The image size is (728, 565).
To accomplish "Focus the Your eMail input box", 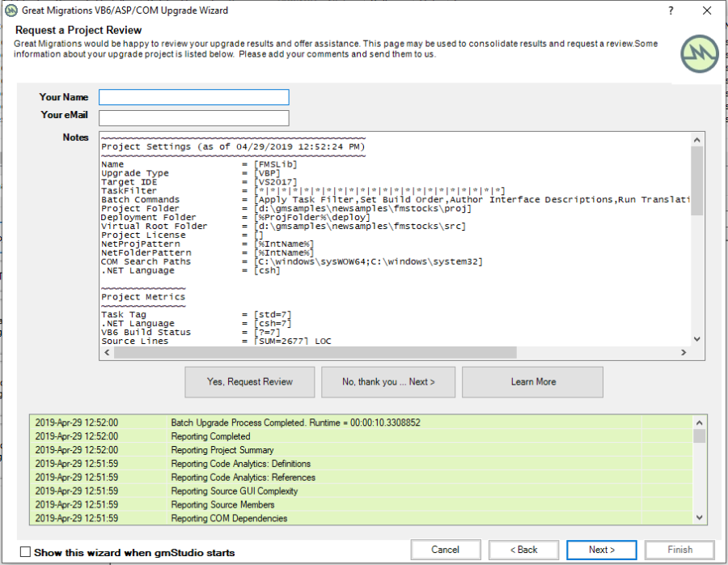I will [x=193, y=118].
